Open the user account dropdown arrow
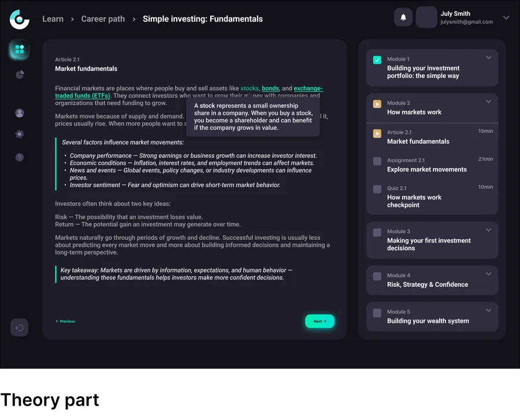This screenshot has width=520, height=420. [506, 17]
